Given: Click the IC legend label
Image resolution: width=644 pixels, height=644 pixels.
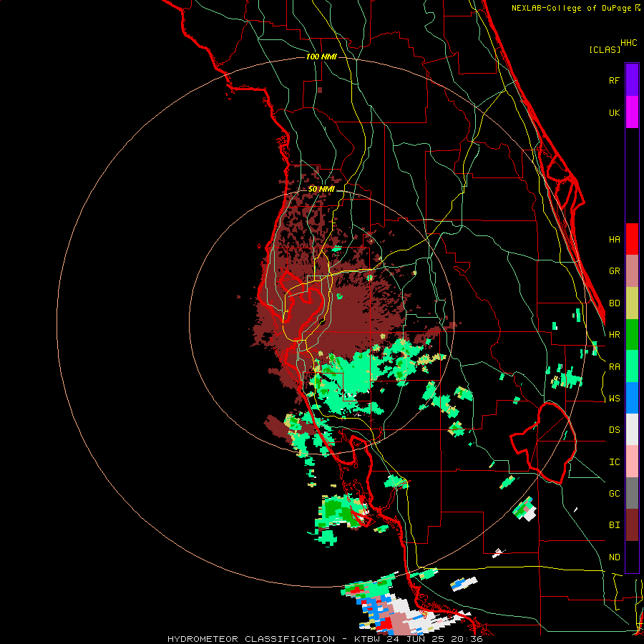Looking at the screenshot, I should point(614,462).
